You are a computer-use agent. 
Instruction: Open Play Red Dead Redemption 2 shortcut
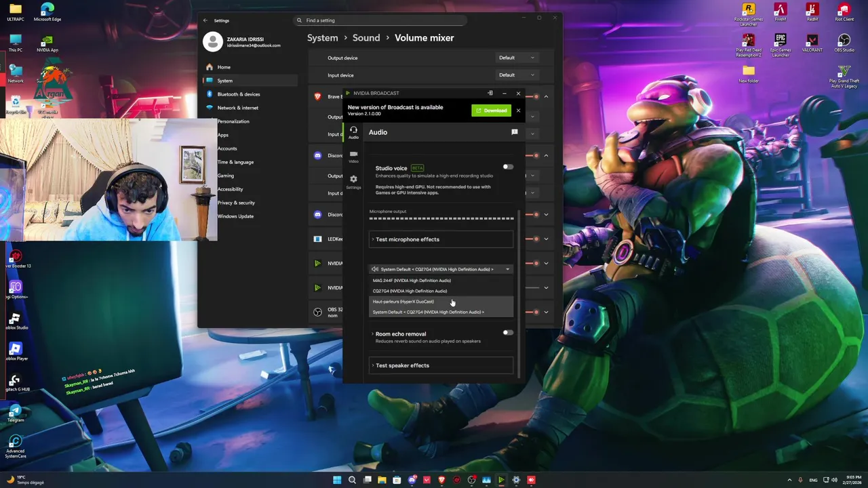click(x=749, y=45)
